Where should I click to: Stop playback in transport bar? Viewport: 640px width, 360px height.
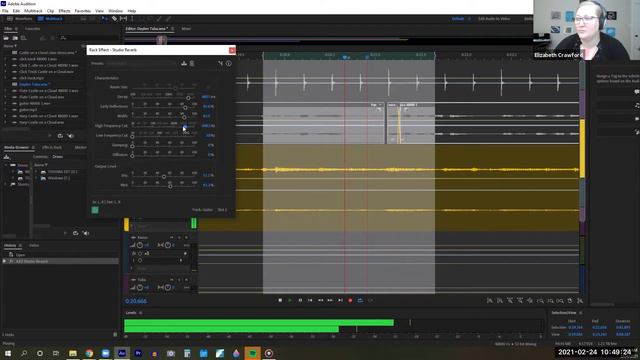(x=280, y=300)
